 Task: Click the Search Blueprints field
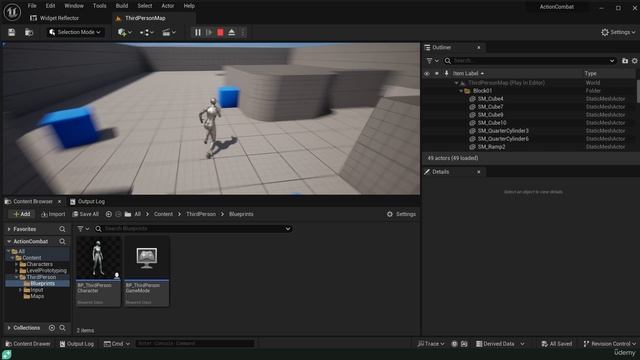coord(193,229)
